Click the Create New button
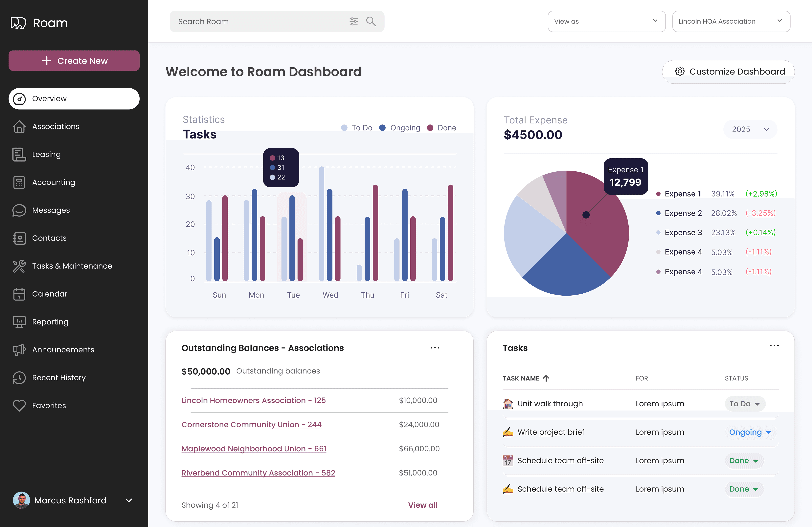The image size is (812, 527). pyautogui.click(x=74, y=61)
